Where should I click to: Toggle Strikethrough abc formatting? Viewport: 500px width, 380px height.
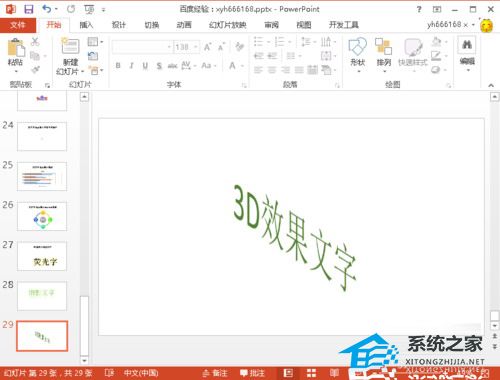point(172,66)
